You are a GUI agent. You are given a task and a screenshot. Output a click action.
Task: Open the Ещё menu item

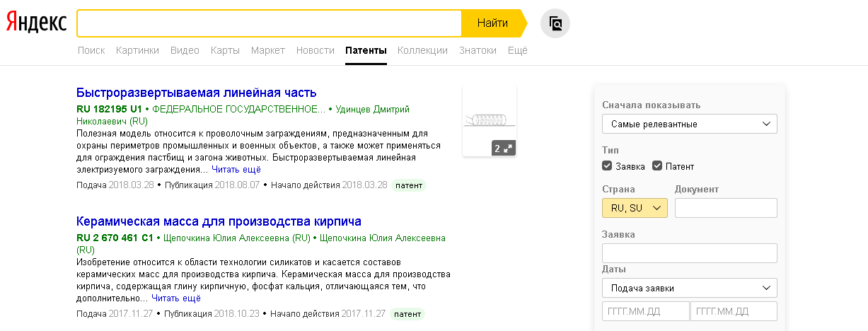[517, 51]
